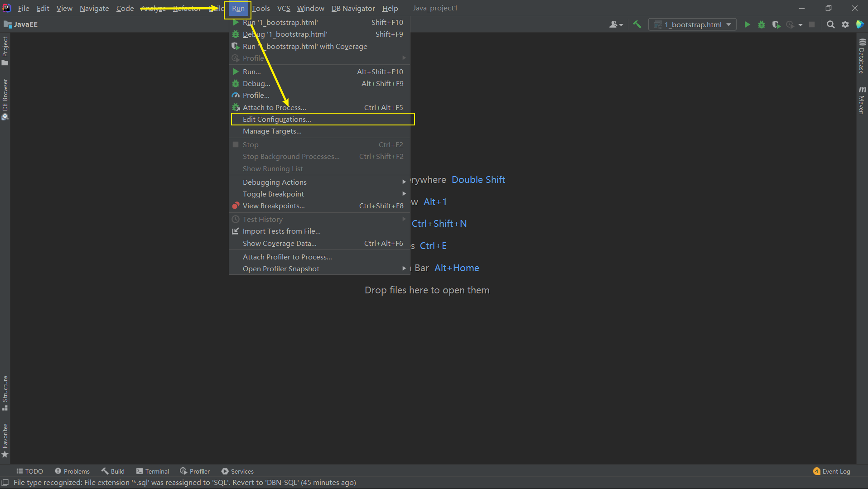Select Manage Targets... menu item

click(x=319, y=131)
